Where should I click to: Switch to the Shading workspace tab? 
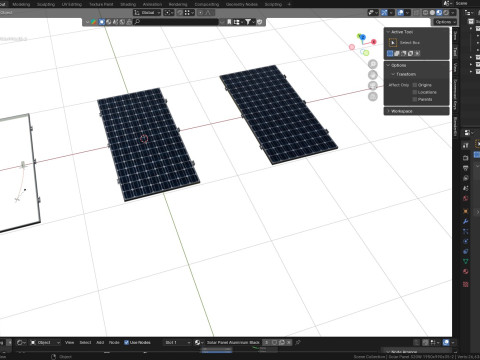tap(128, 4)
